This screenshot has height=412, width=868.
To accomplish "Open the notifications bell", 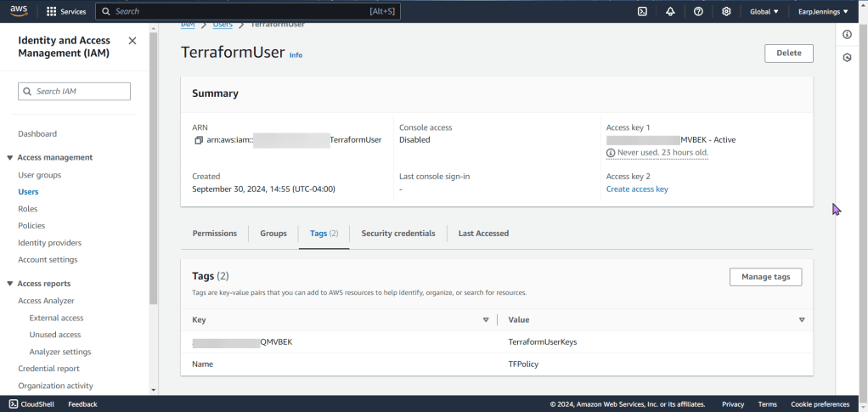I will click(x=670, y=12).
